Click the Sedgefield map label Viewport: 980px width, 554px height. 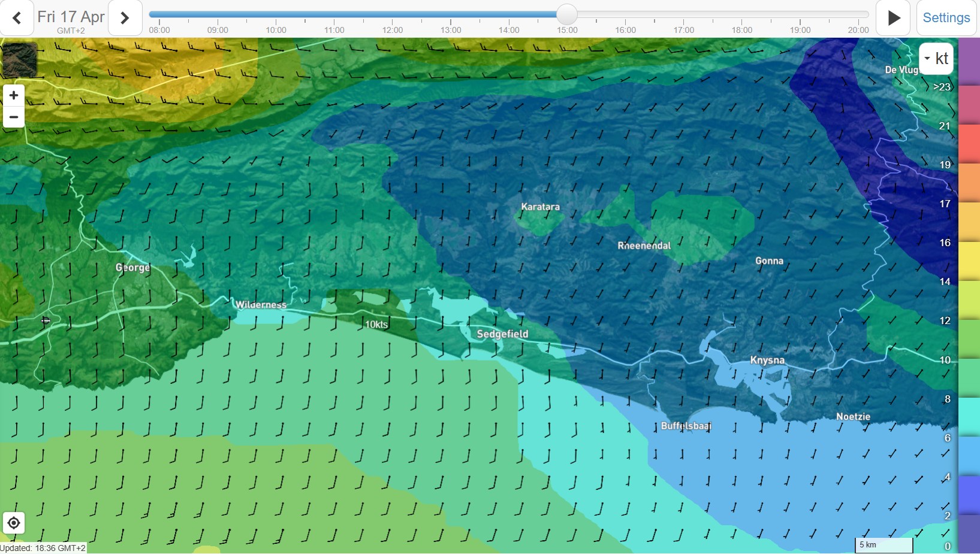tap(502, 334)
